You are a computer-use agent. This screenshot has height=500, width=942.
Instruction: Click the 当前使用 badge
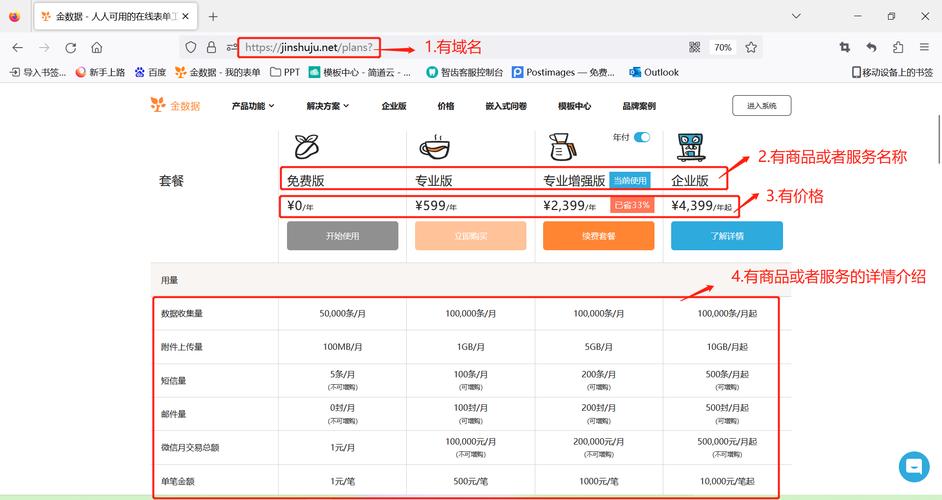coord(630,180)
